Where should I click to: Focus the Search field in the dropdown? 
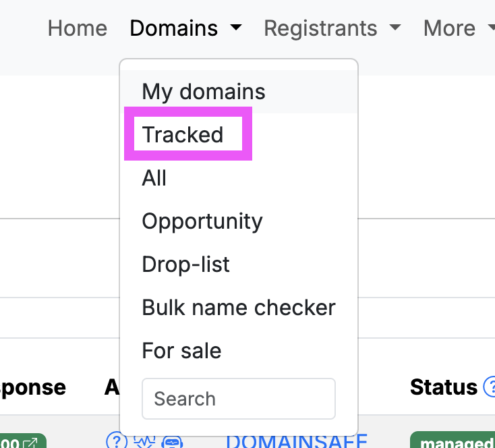(x=239, y=399)
